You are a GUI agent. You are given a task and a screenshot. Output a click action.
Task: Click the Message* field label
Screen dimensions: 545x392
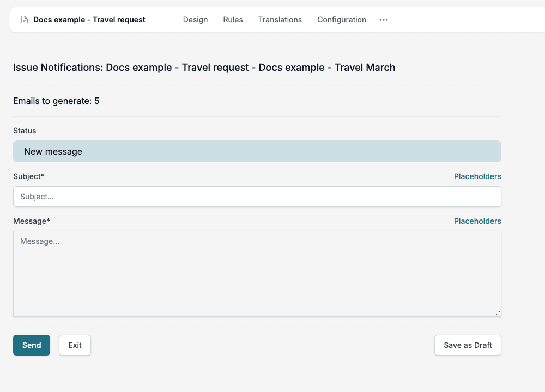tap(32, 221)
